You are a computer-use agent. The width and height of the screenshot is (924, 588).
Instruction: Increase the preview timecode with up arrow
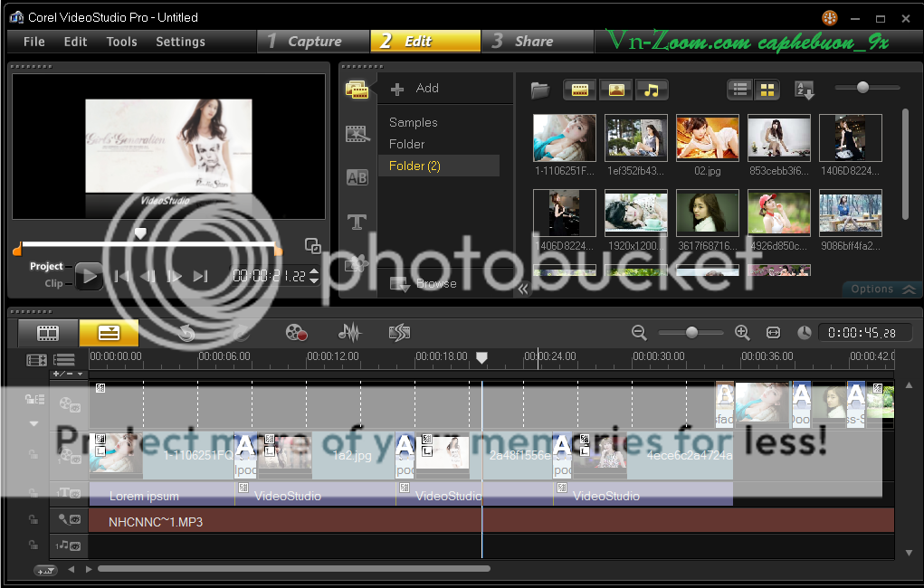click(x=314, y=271)
